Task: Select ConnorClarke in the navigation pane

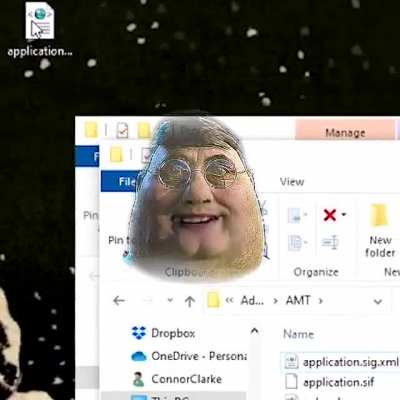Action: (177, 379)
